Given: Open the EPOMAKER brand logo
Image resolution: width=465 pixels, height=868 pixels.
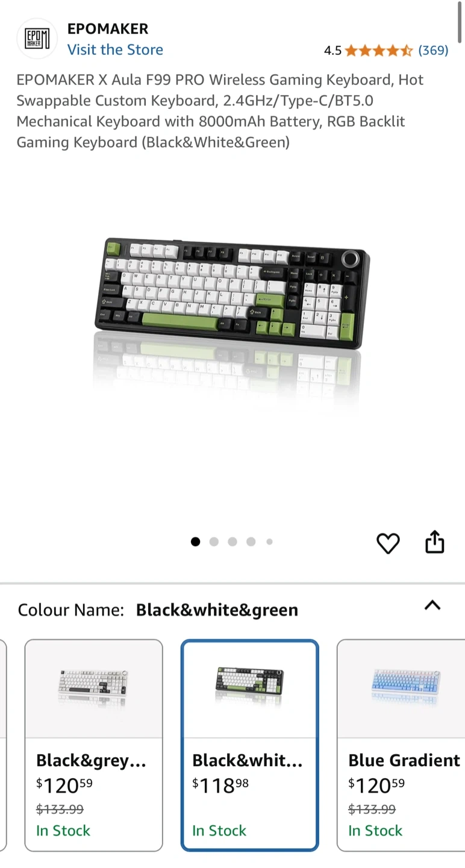Looking at the screenshot, I should [37, 38].
